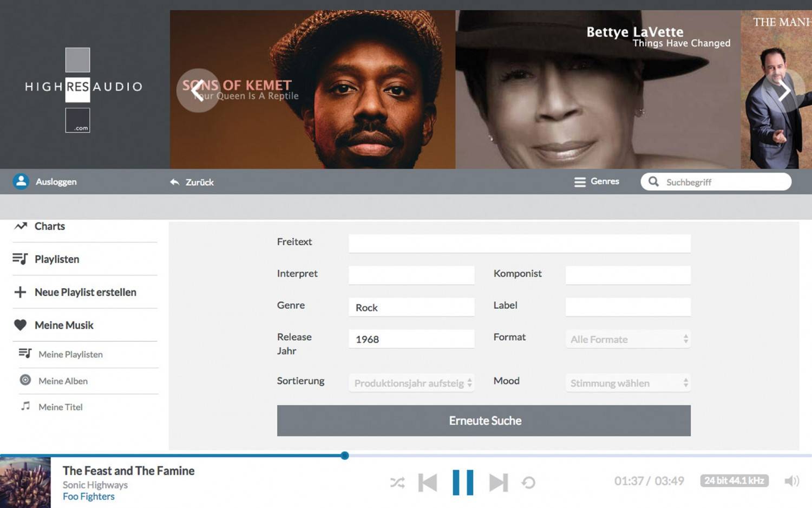Image resolution: width=812 pixels, height=508 pixels.
Task: Click the search magnifier icon
Action: pyautogui.click(x=653, y=181)
